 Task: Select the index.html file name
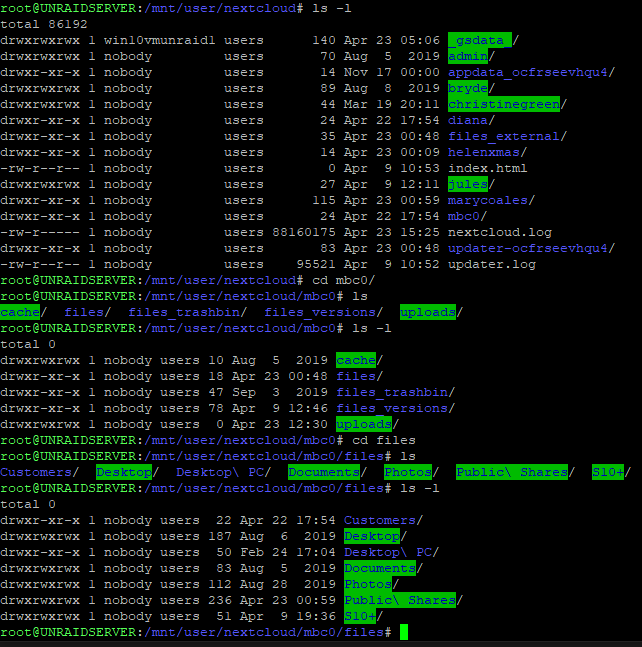(488, 168)
